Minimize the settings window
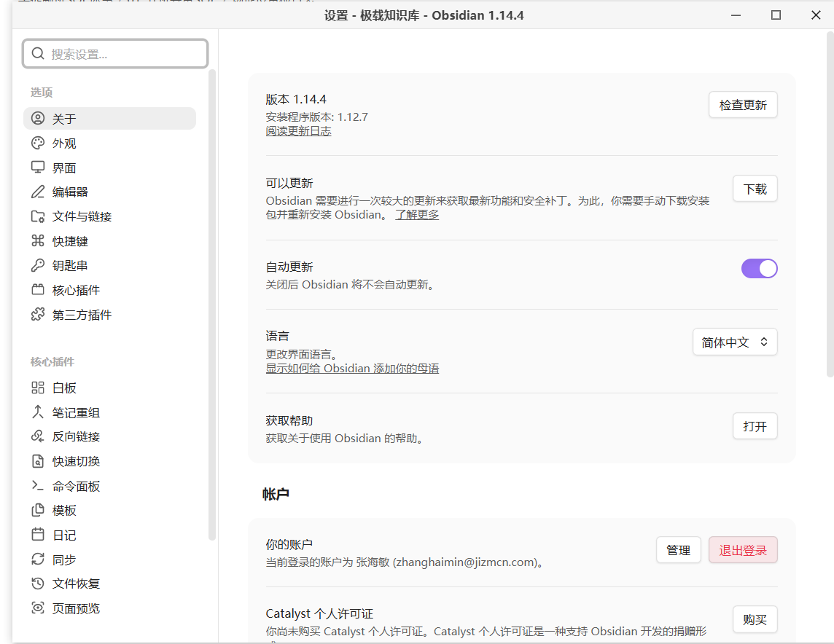The height and width of the screenshot is (644, 834). (x=736, y=15)
